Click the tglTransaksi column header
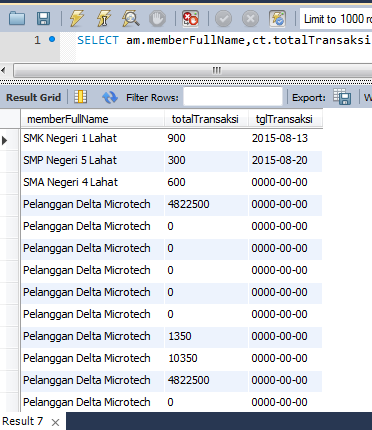Screen dimensions: 372x430 click(285, 119)
